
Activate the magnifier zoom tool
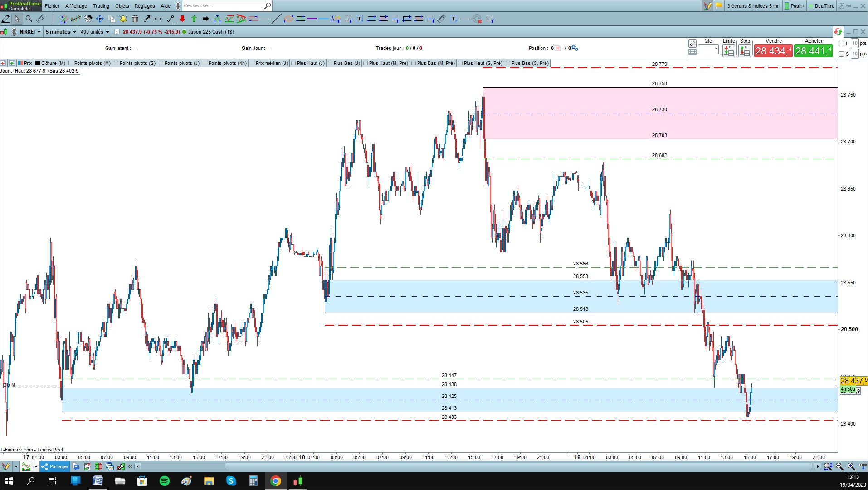29,19
